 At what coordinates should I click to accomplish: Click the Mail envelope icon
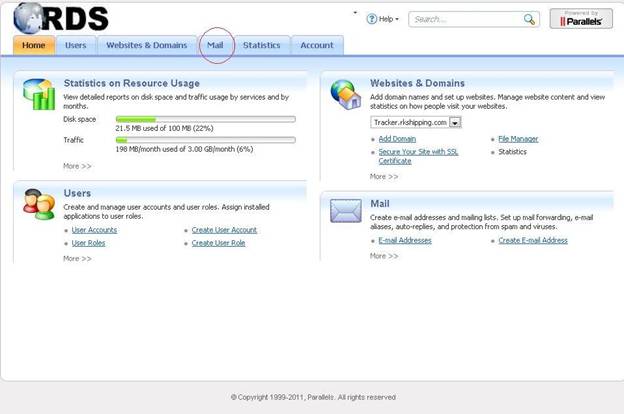[x=346, y=211]
